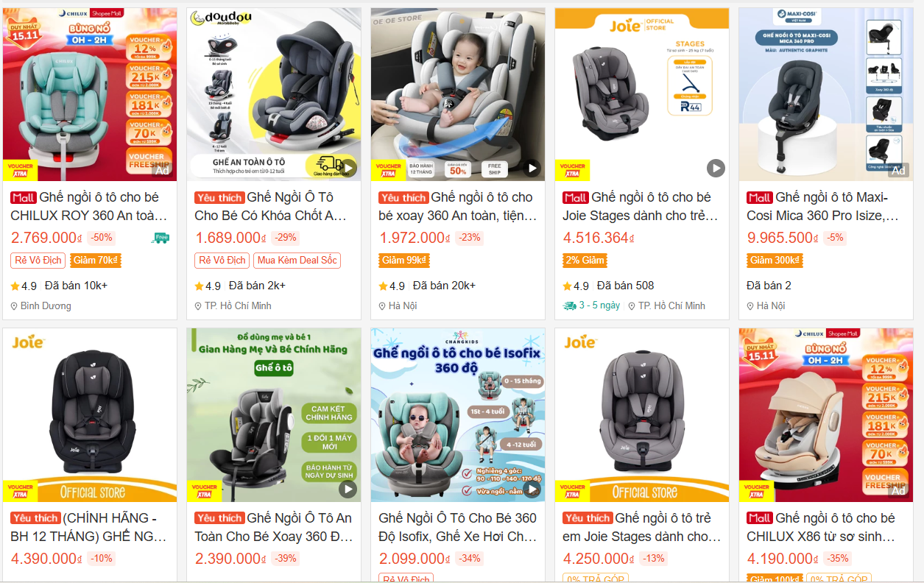Click Voucher Xtra badge on black Joie seat
924x583 pixels.
tap(20, 491)
